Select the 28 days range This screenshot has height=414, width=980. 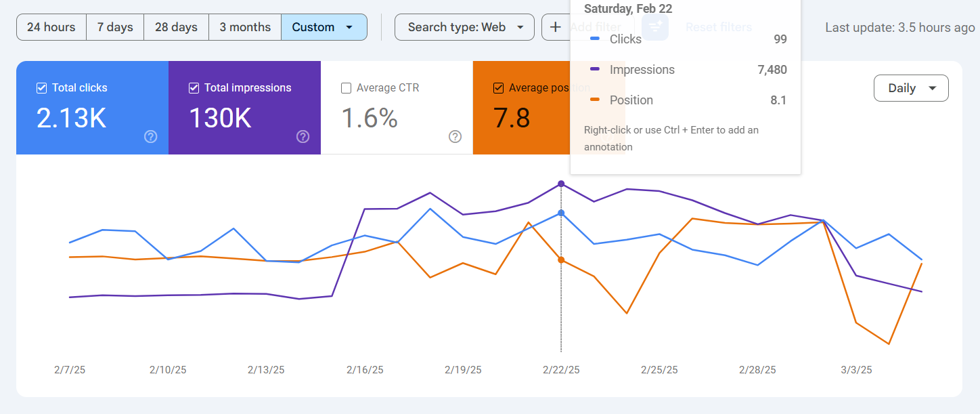click(176, 27)
